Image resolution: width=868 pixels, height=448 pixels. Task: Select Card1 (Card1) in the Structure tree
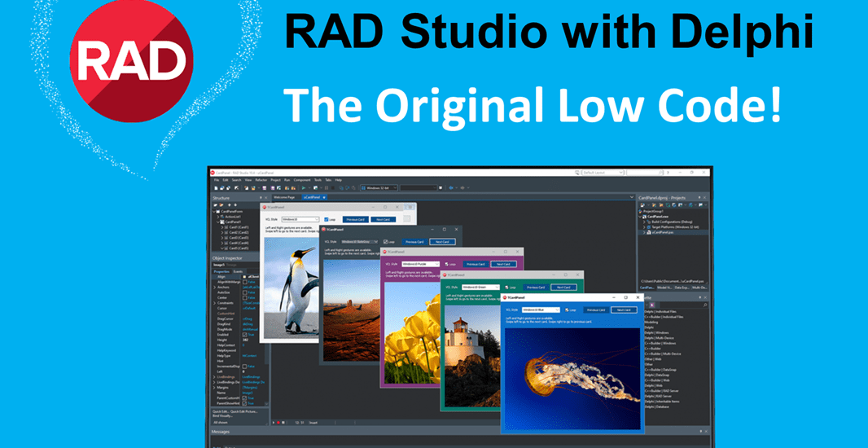tap(239, 227)
